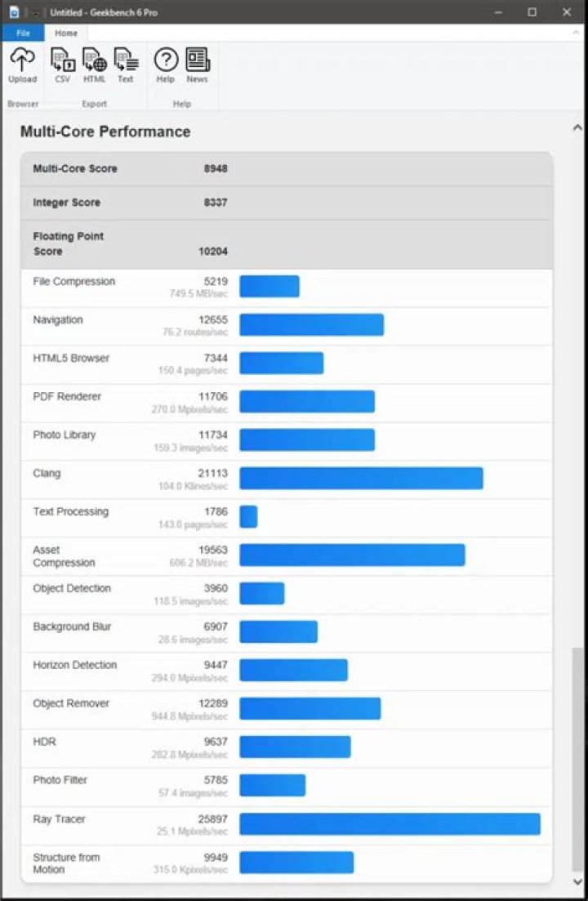The width and height of the screenshot is (588, 901).
Task: Open the News icon
Action: click(x=197, y=65)
